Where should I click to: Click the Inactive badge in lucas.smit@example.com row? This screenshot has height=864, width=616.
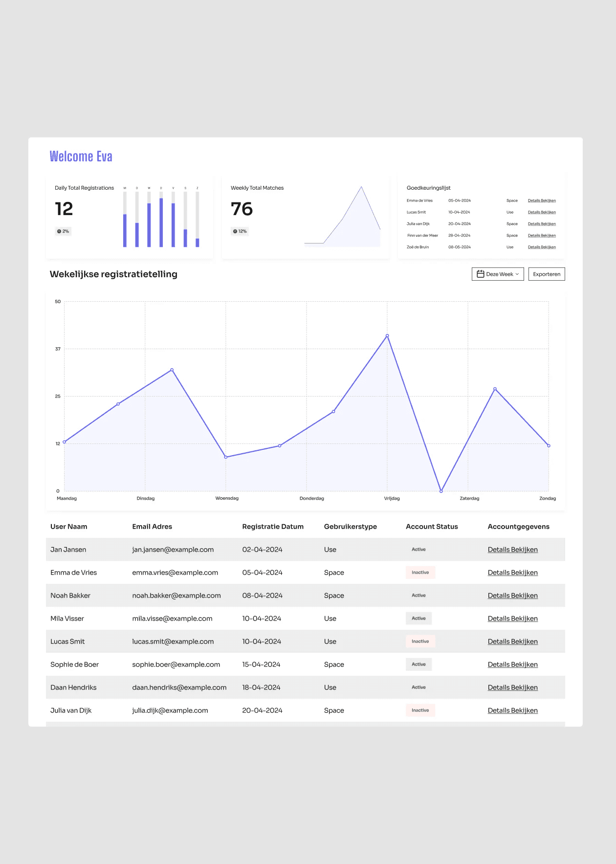click(x=420, y=642)
